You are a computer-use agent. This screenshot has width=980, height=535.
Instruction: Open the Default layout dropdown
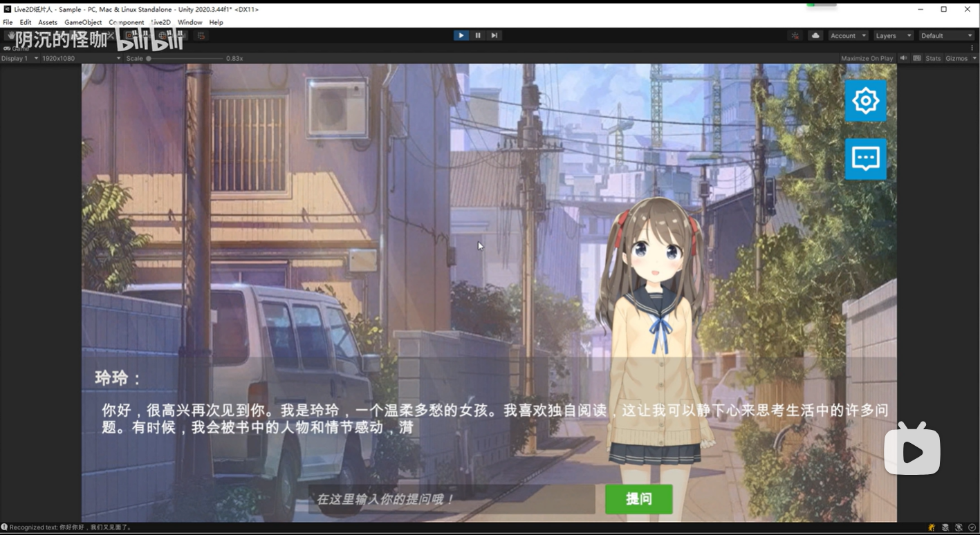946,35
